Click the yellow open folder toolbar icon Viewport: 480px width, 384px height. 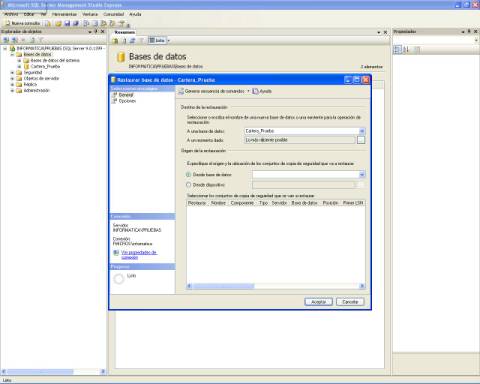pos(58,23)
